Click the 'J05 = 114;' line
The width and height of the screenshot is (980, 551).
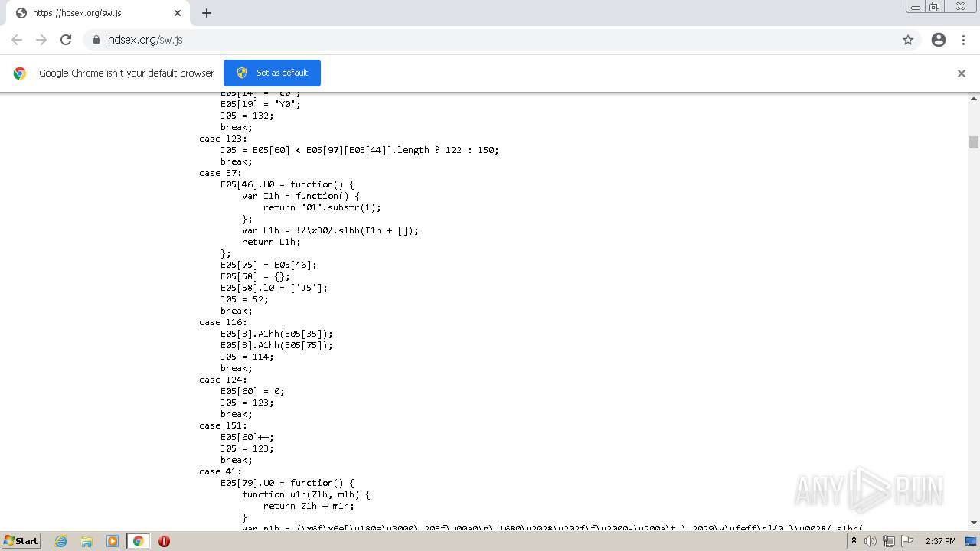coord(247,357)
